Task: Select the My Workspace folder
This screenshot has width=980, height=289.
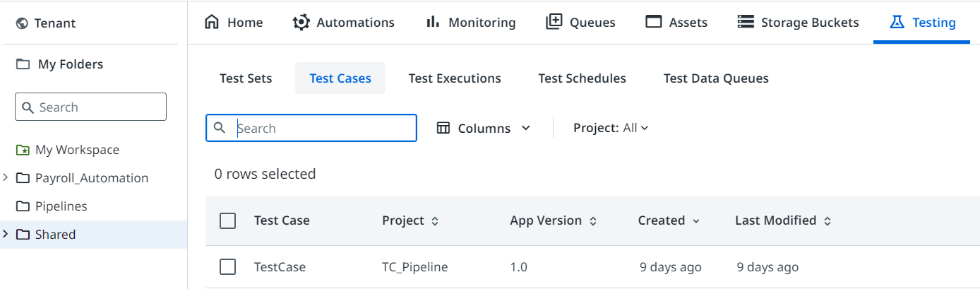Action: click(x=77, y=150)
